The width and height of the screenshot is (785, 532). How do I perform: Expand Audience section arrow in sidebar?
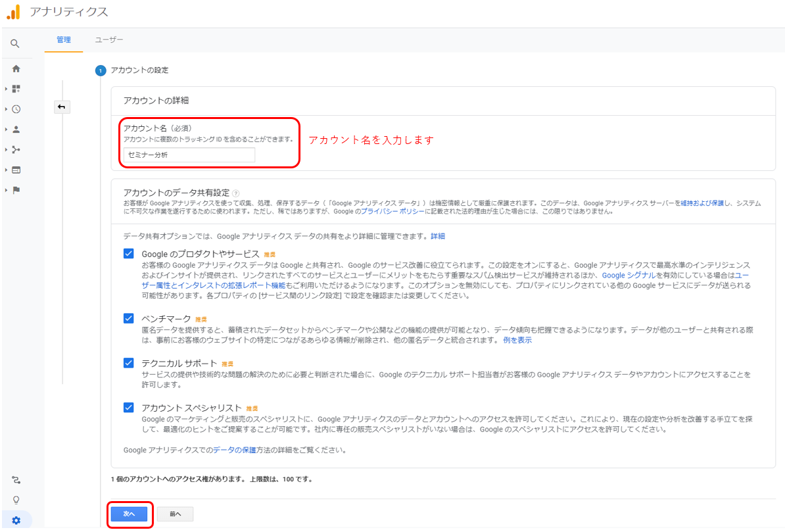[x=6, y=130]
